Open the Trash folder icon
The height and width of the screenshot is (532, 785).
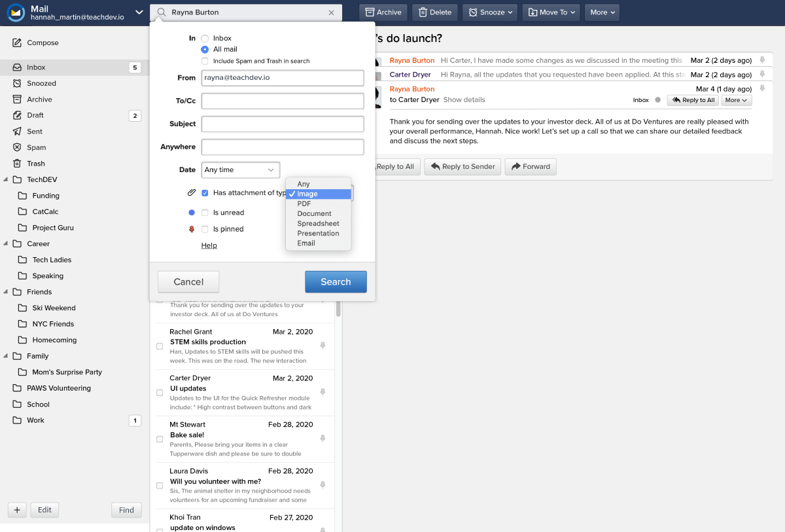[x=18, y=164]
